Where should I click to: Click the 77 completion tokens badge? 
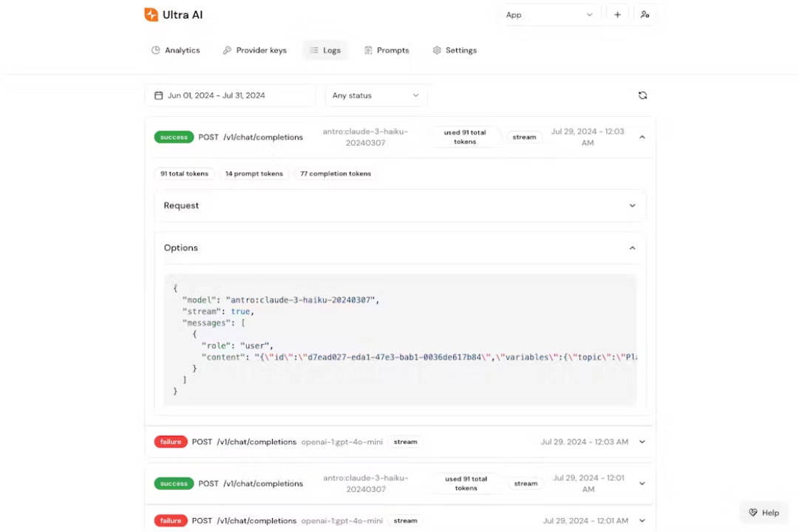point(336,174)
